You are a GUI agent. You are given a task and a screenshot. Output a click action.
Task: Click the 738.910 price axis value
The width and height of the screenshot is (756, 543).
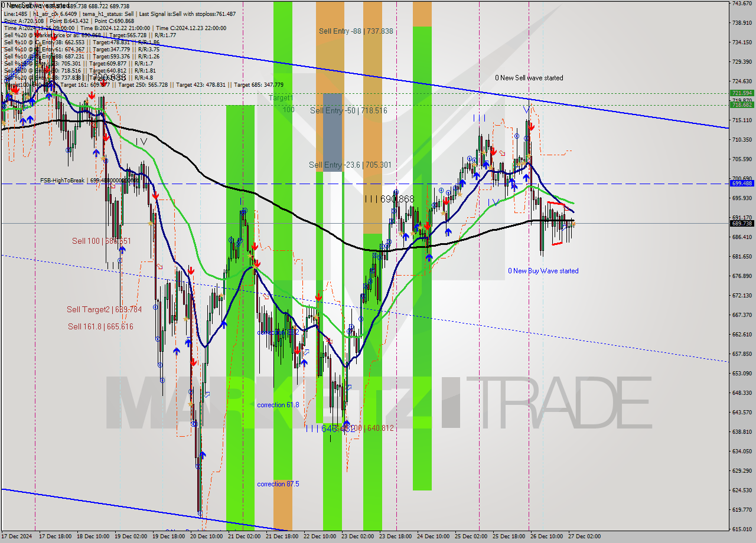tap(742, 23)
